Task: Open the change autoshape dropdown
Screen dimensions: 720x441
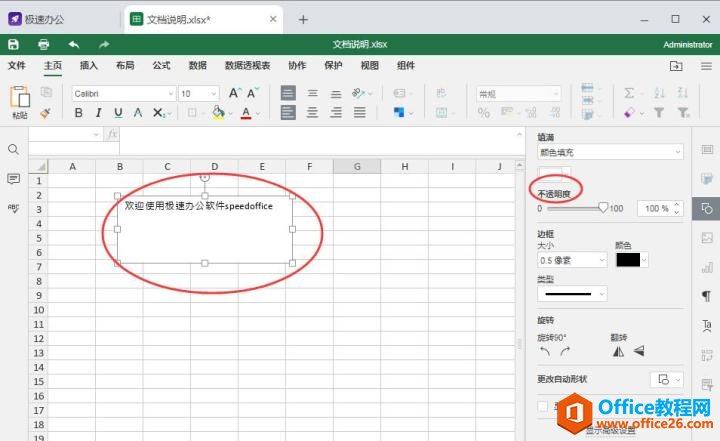Action: tap(667, 379)
